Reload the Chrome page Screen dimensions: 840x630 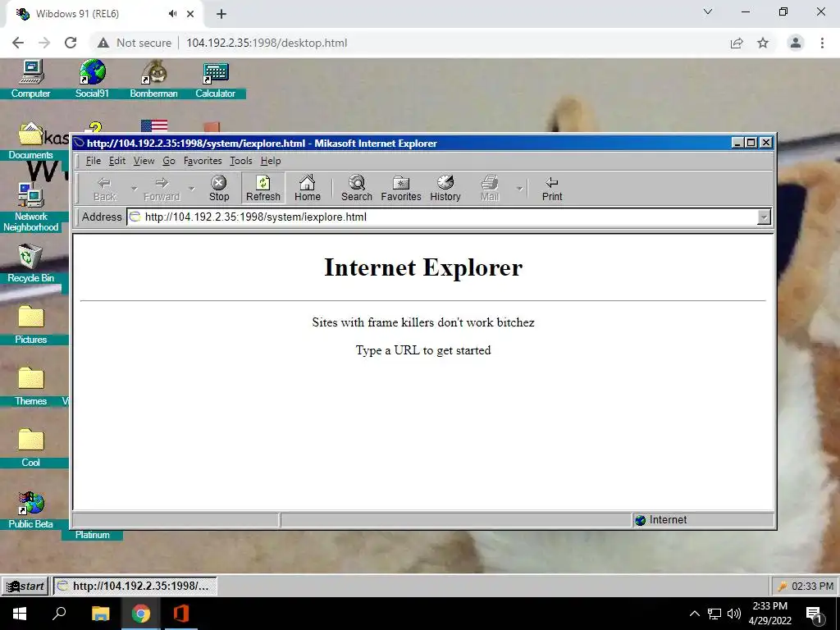pos(71,43)
